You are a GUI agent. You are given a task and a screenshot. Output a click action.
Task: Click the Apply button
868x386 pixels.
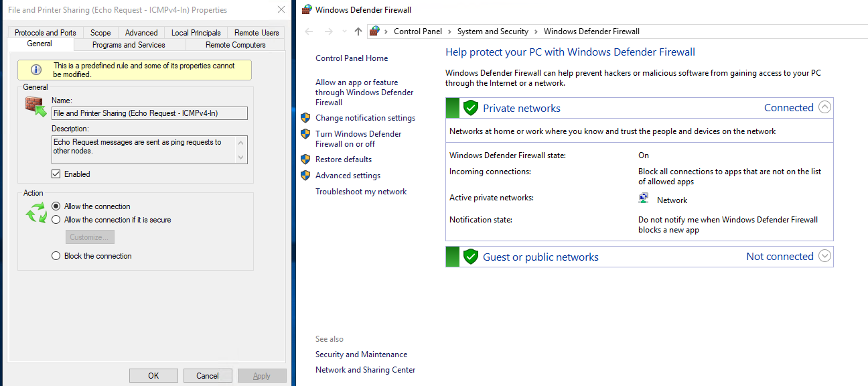click(x=262, y=376)
